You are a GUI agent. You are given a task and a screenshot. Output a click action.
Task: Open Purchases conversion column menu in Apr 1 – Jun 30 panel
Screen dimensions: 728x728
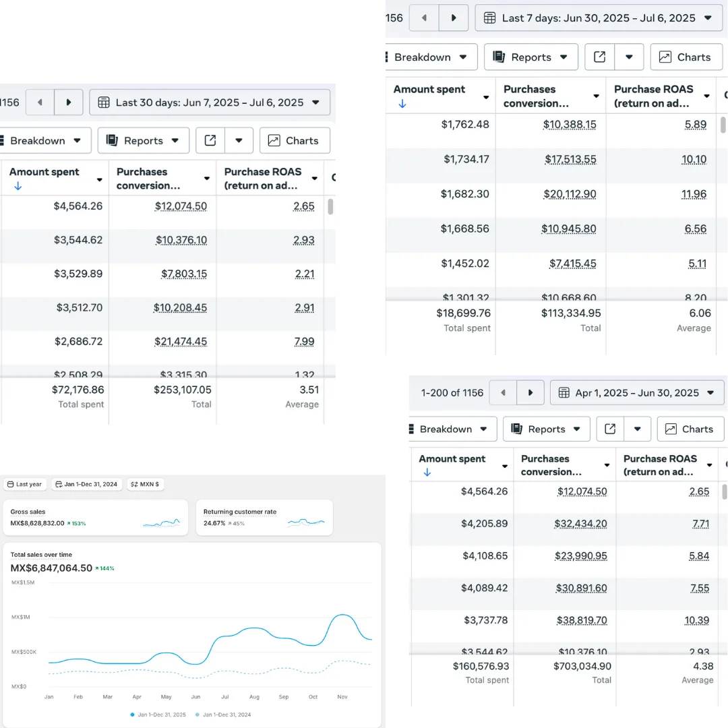[607, 465]
